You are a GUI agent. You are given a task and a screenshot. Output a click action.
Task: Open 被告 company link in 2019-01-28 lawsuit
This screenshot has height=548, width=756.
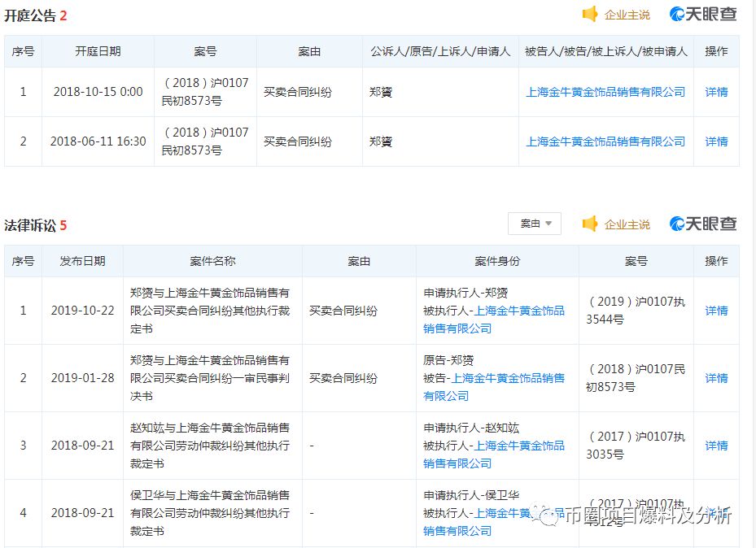tap(494, 387)
